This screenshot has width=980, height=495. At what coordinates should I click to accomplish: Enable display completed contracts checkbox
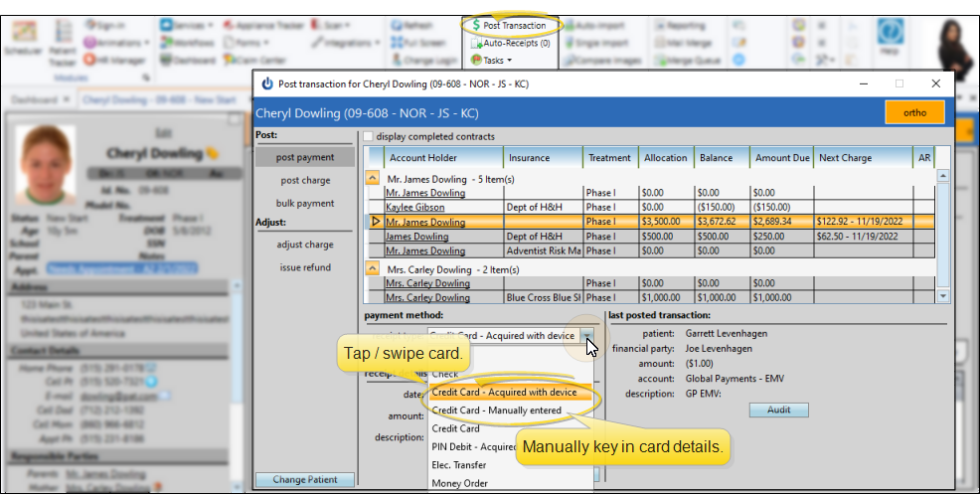tap(369, 137)
